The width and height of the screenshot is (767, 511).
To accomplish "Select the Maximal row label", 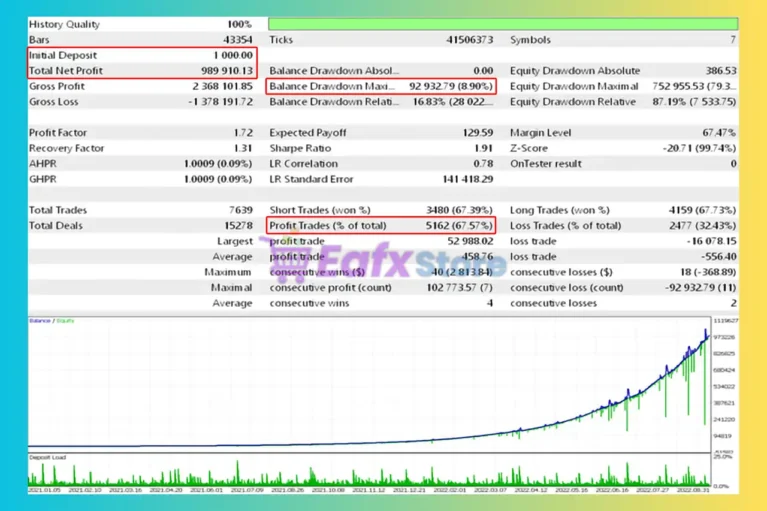I will [x=231, y=288].
